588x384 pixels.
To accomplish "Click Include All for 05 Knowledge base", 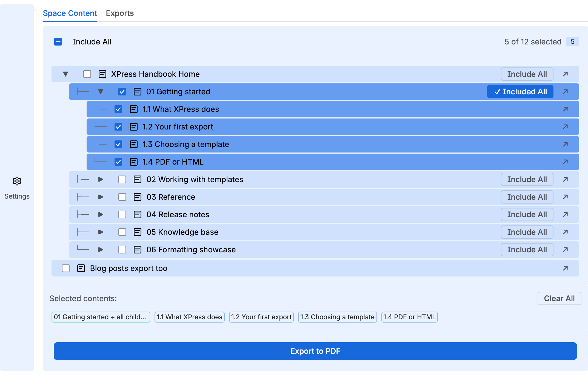I will pos(527,232).
